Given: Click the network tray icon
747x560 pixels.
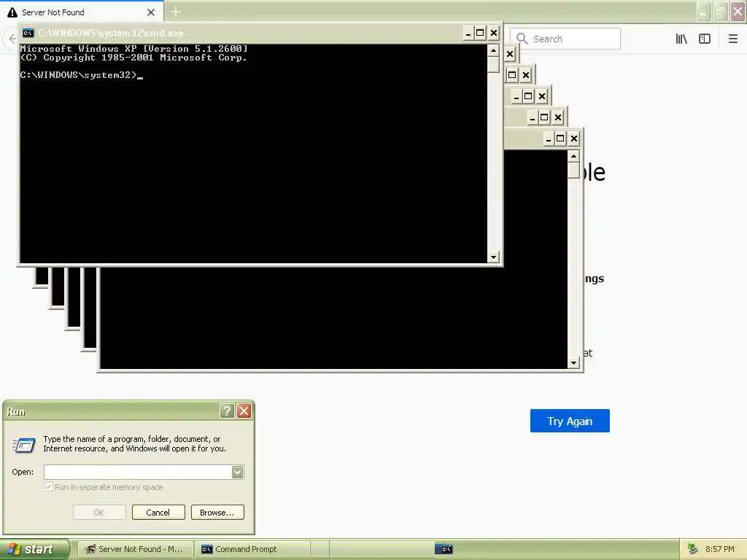Looking at the screenshot, I should pyautogui.click(x=693, y=549).
